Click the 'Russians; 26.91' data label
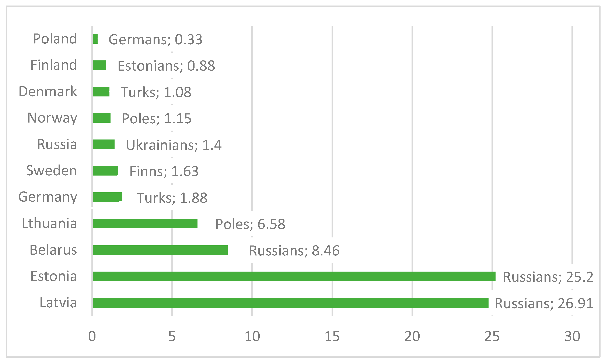The width and height of the screenshot is (605, 364). point(544,303)
